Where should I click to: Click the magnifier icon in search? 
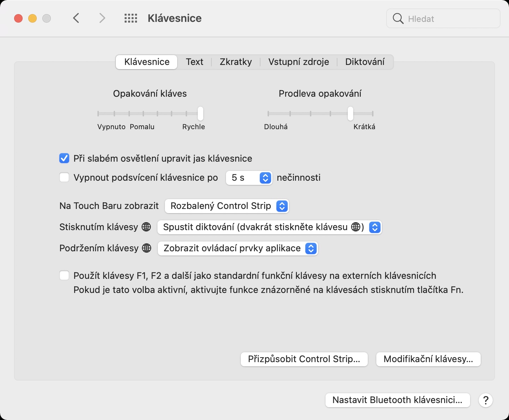(x=398, y=19)
